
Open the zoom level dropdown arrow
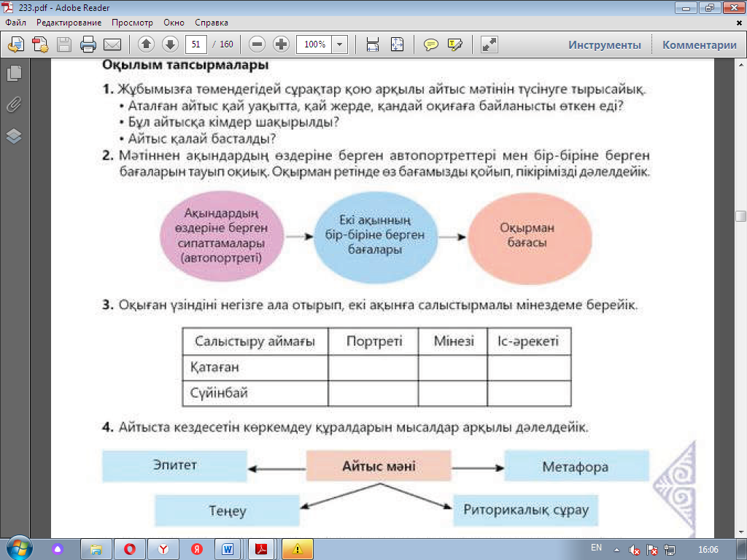click(339, 44)
